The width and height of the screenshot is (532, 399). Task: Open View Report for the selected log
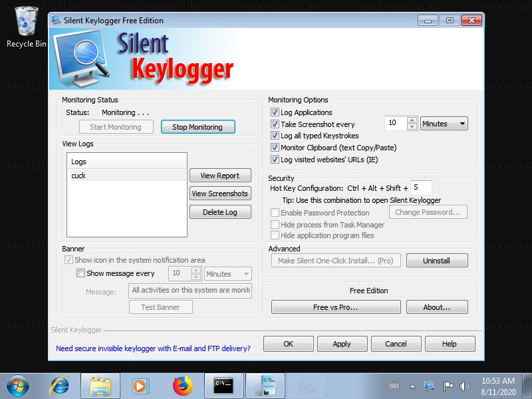click(220, 176)
